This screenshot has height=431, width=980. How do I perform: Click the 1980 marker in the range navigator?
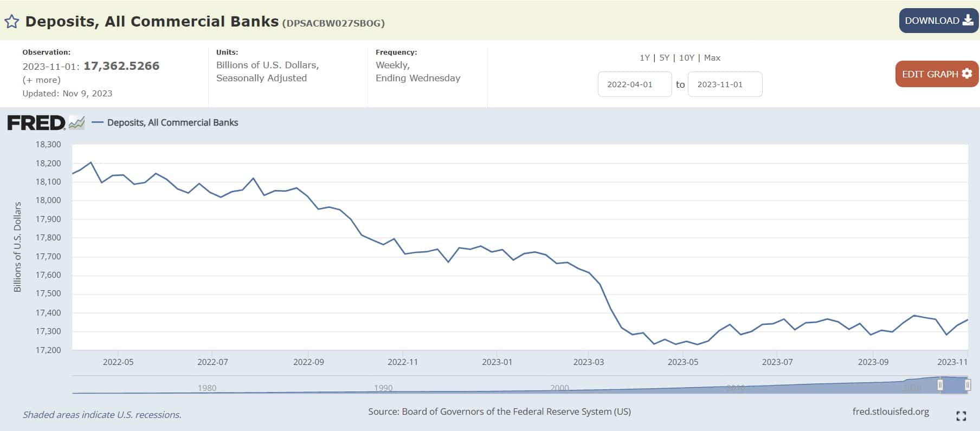click(207, 388)
